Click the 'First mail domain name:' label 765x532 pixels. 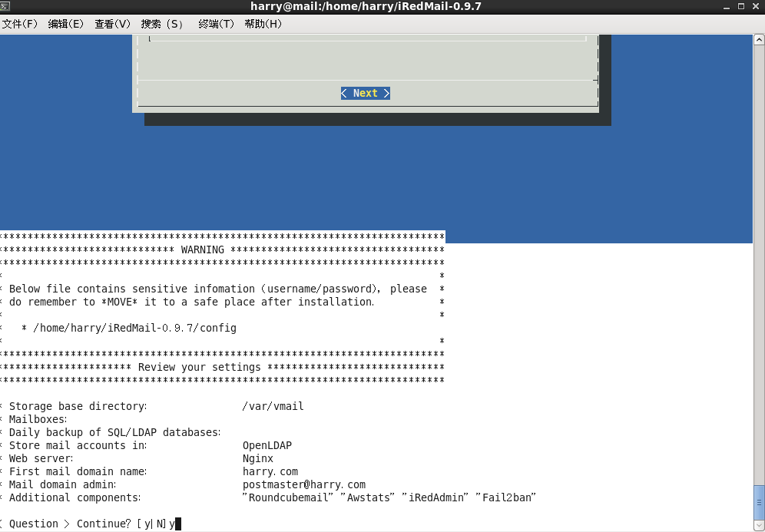click(x=78, y=472)
